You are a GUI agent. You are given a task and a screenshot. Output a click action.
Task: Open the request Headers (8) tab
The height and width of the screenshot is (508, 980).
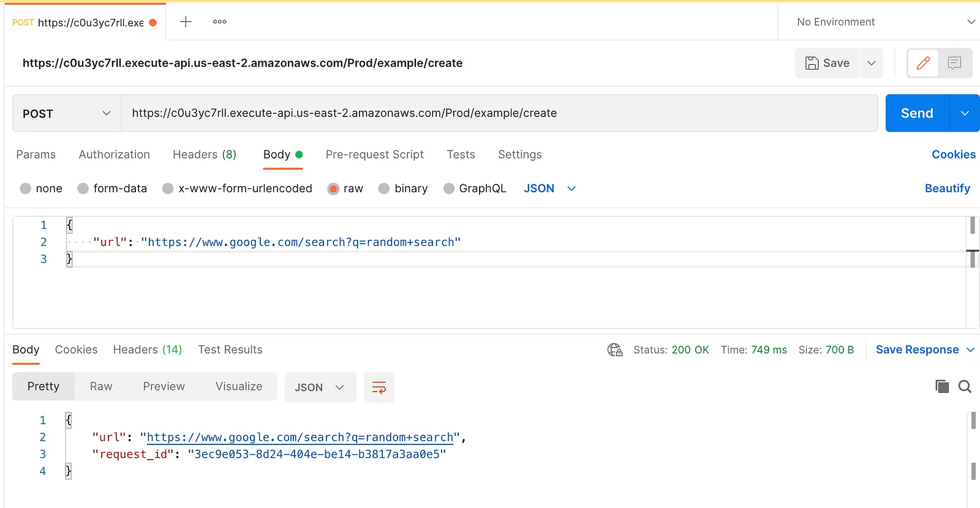pyautogui.click(x=205, y=154)
